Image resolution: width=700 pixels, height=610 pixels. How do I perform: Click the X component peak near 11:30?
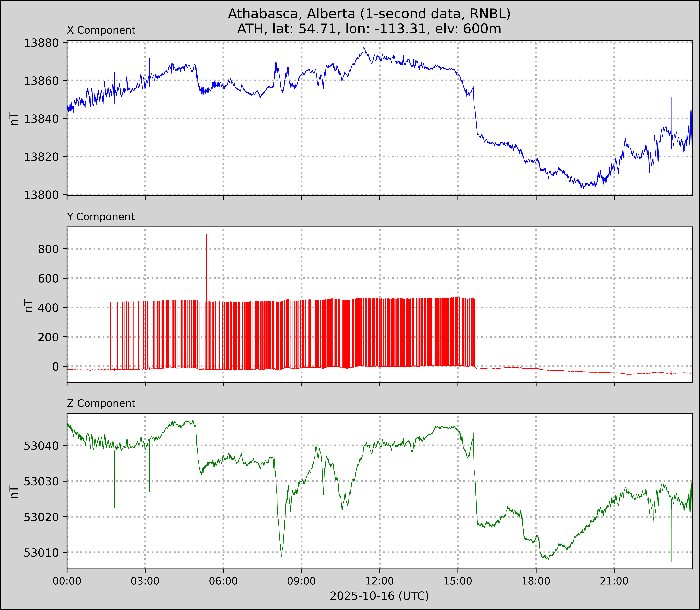[364, 48]
